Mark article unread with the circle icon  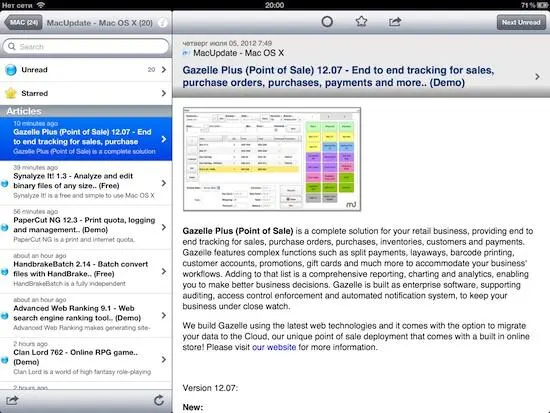point(327,22)
